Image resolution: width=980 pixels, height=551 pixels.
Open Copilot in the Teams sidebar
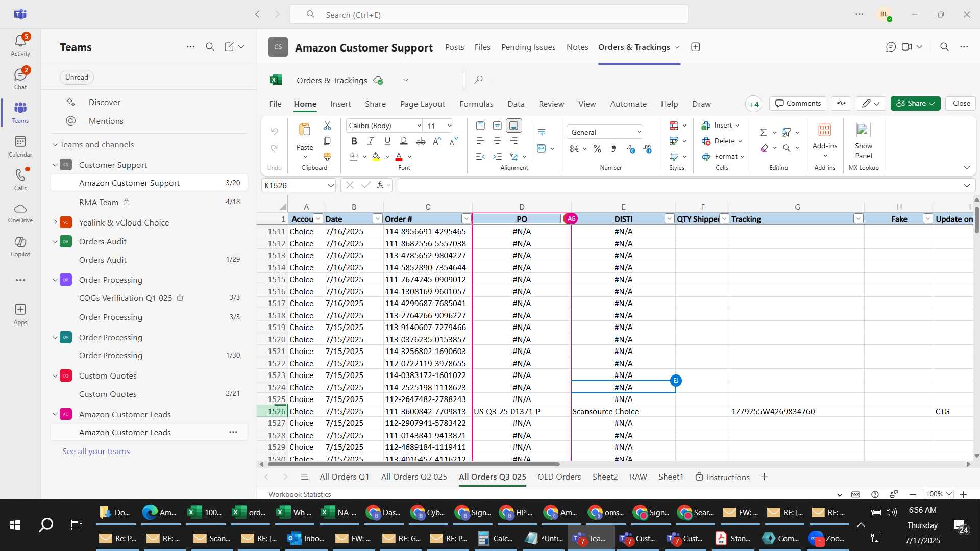click(x=20, y=246)
